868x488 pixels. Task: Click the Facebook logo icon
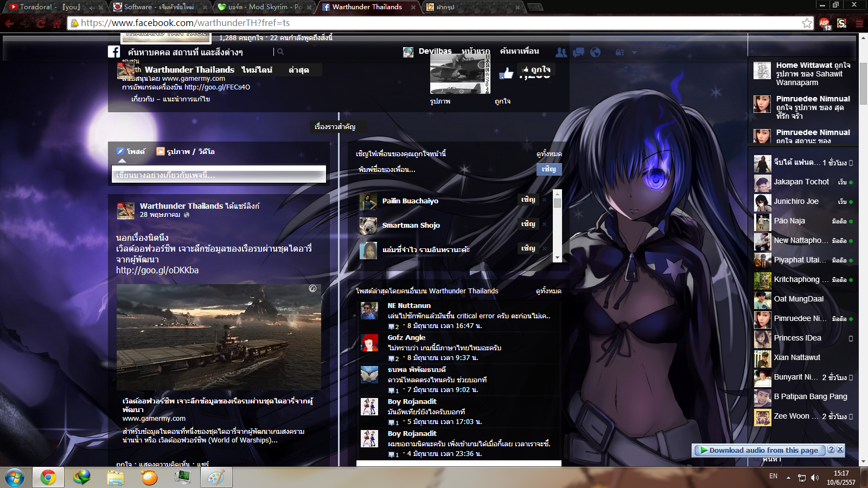(x=114, y=52)
